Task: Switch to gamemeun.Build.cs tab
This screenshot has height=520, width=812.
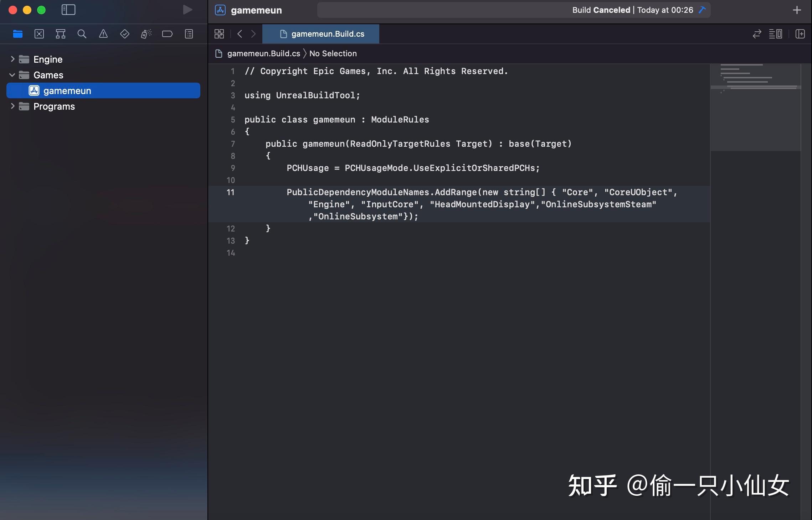Action: point(321,34)
